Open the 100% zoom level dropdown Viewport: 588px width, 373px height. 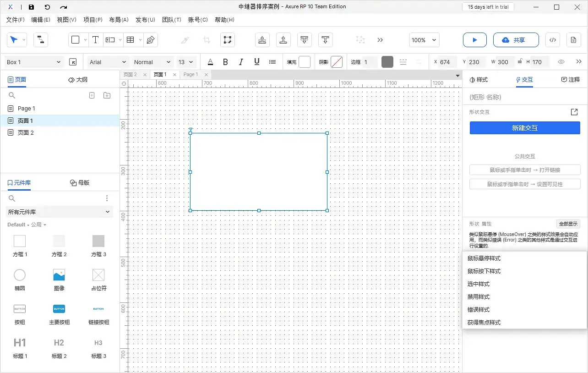pyautogui.click(x=424, y=40)
